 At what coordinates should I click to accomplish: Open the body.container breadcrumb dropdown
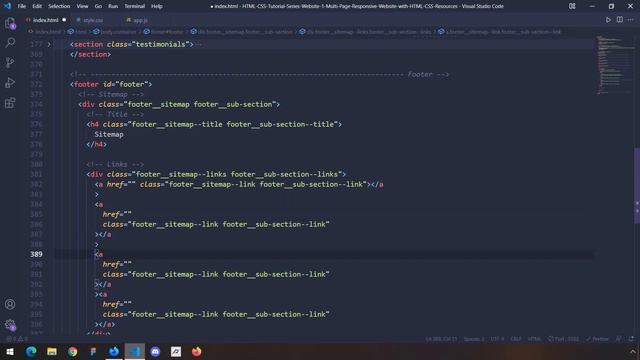point(118,31)
